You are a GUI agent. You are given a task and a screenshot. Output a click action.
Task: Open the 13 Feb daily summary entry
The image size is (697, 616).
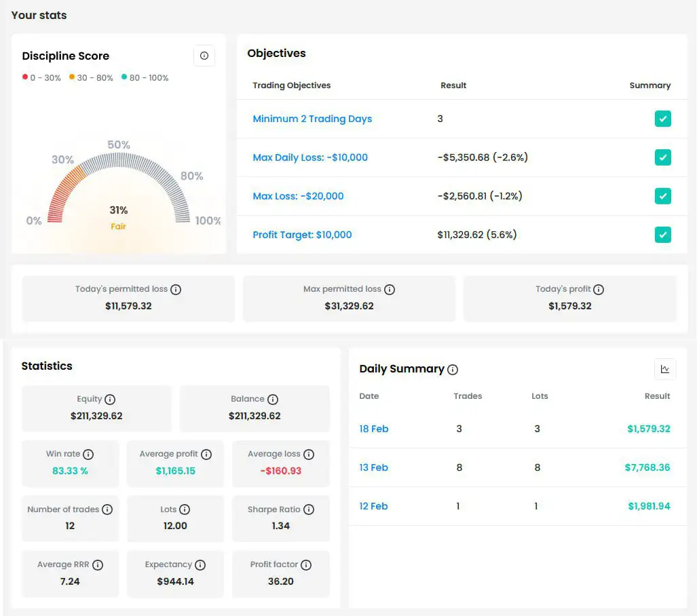(374, 467)
